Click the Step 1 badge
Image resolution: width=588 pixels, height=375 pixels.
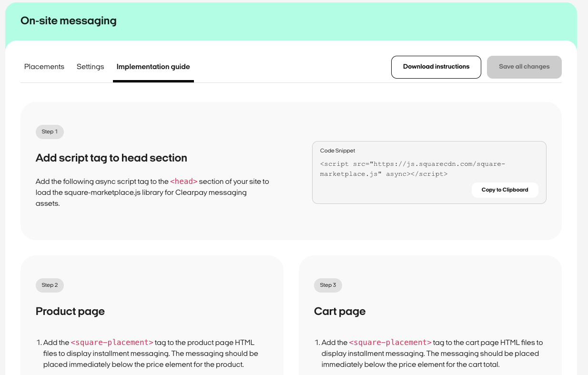50,132
